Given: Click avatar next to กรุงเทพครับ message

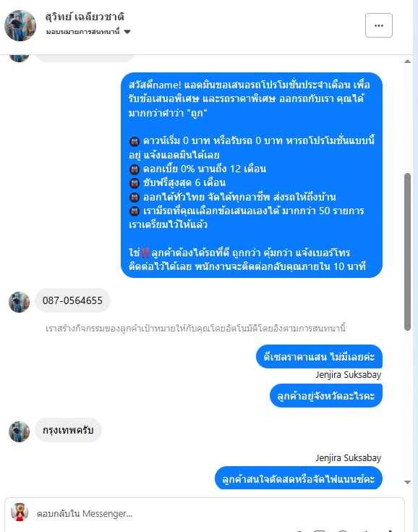Looking at the screenshot, I should pyautogui.click(x=19, y=431).
